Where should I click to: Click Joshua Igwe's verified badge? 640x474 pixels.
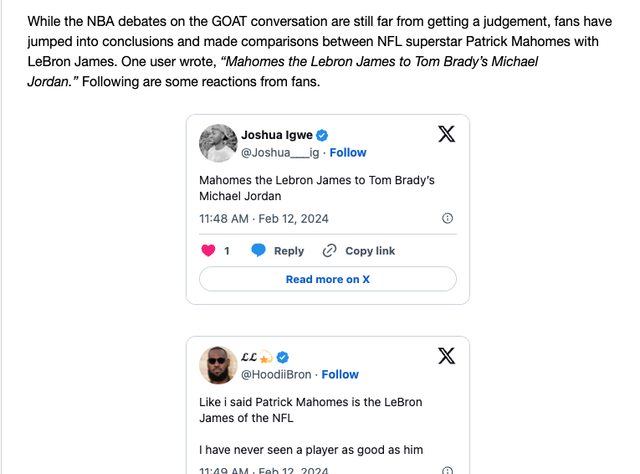323,135
